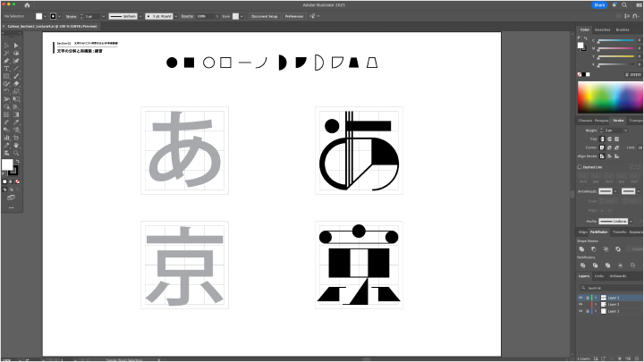Viewport: 644px width, 362px height.
Task: Click the Document Setup button
Action: pos(264,16)
